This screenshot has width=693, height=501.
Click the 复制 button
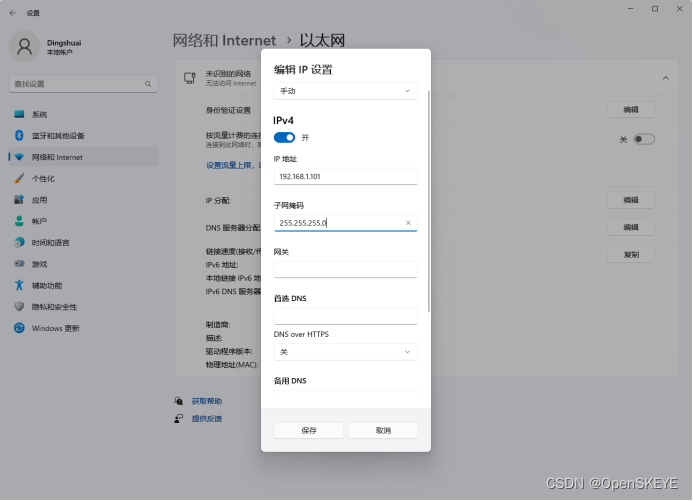coord(631,255)
